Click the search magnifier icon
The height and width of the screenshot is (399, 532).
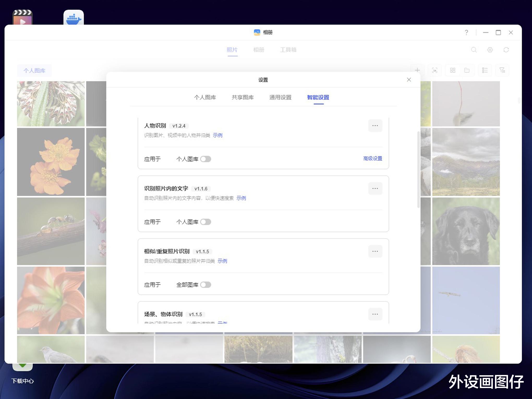[x=474, y=50]
